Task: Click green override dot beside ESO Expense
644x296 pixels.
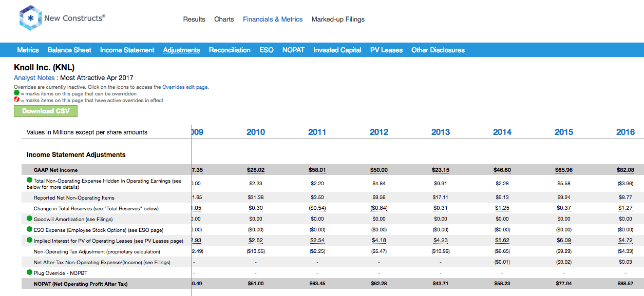Action: coord(30,229)
